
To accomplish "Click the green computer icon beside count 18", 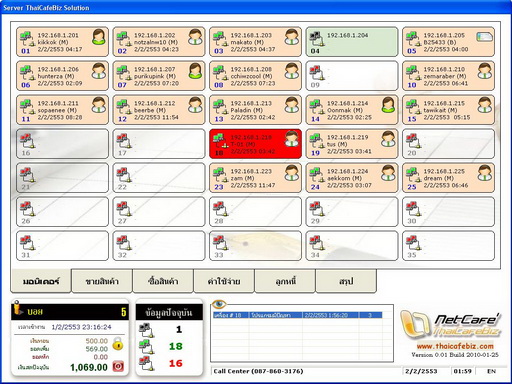I will (x=146, y=347).
